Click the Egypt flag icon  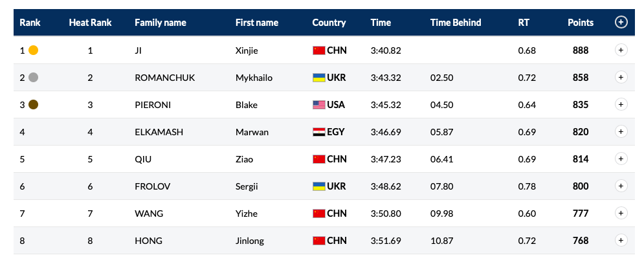point(318,132)
